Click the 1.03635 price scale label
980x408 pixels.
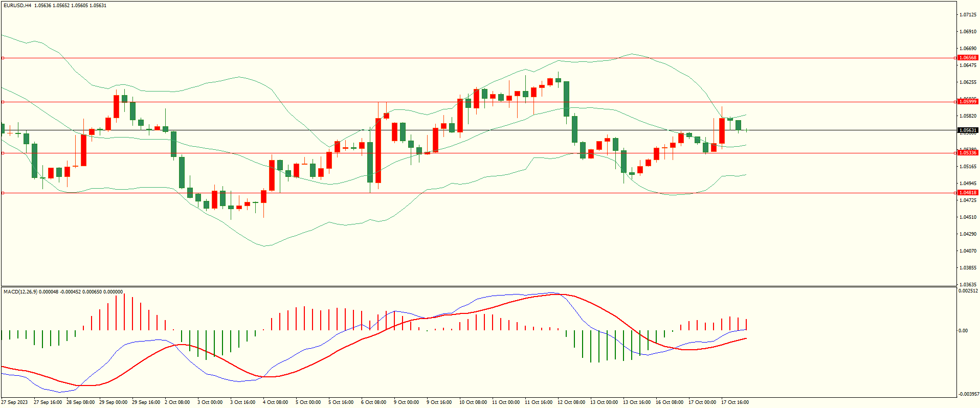pos(967,284)
